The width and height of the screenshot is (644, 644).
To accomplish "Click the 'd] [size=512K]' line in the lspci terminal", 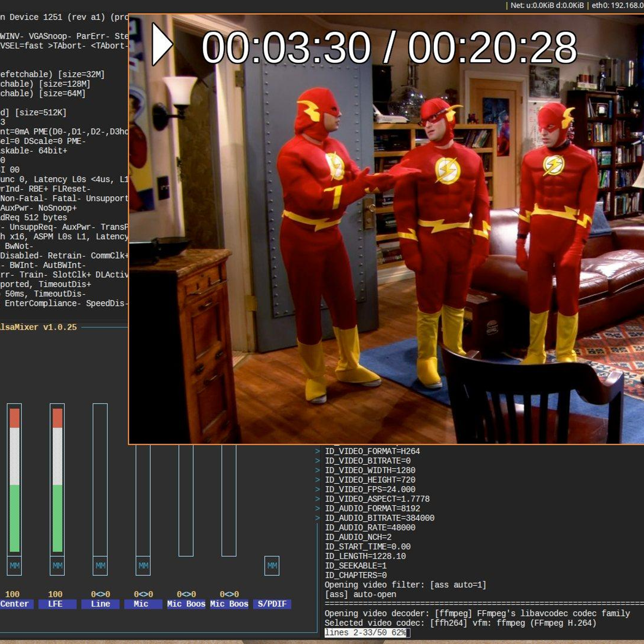I will [x=33, y=113].
